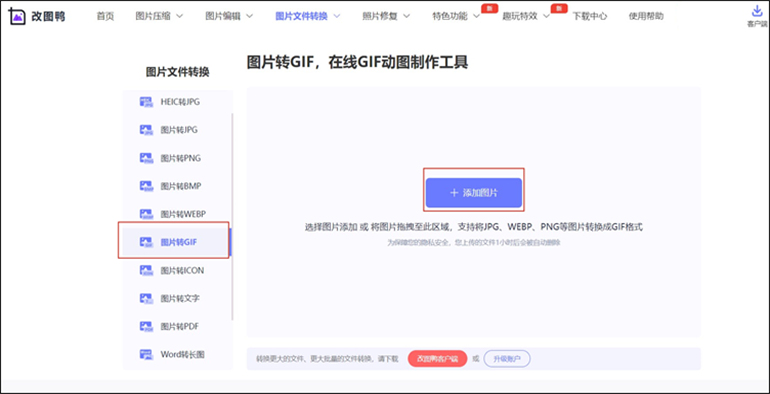Screen dimensions: 770x394
Task: Click the privacy notice about 1小时 deletion
Action: 474,243
